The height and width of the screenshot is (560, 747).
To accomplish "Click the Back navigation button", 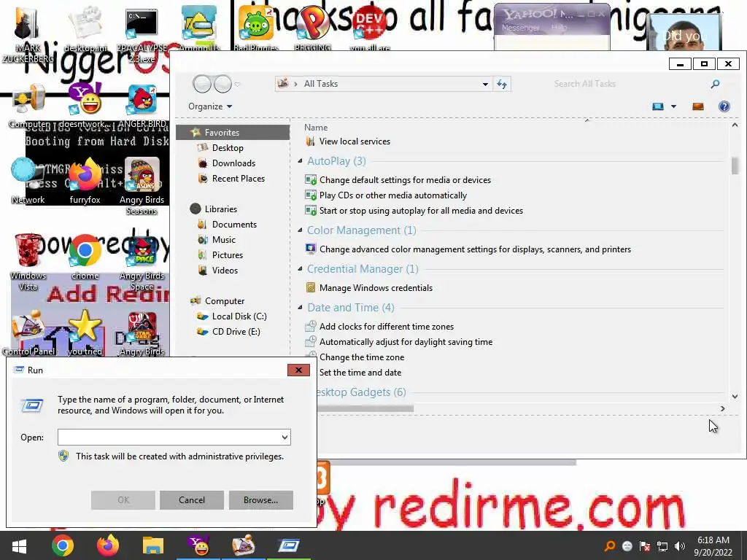I will (202, 85).
